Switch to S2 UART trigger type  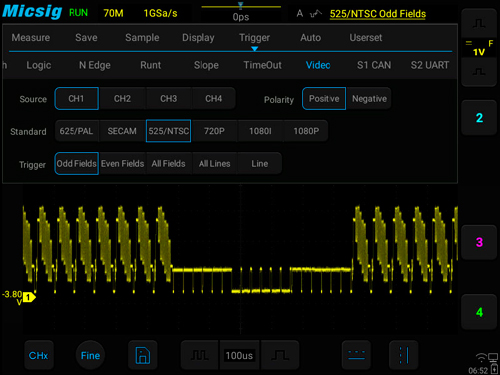430,65
